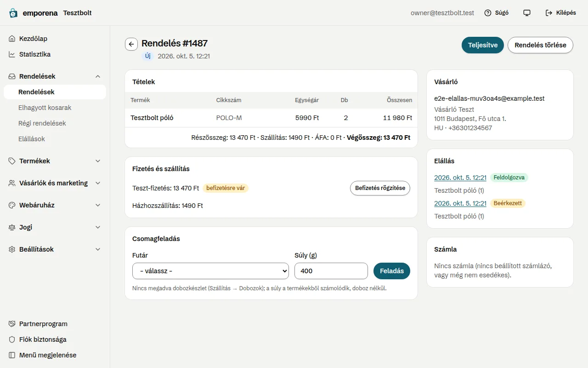The height and width of the screenshot is (368, 588).
Task: Click the Kilépés logout button
Action: 560,13
